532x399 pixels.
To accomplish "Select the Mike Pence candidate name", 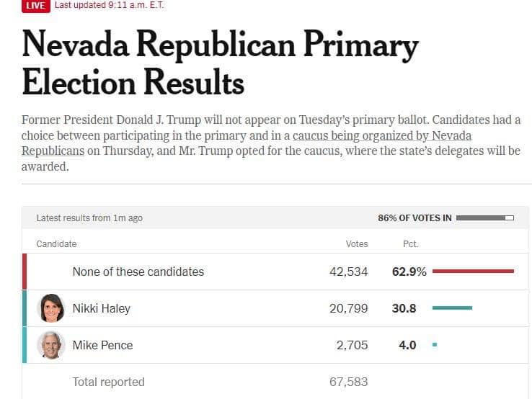I will point(102,345).
